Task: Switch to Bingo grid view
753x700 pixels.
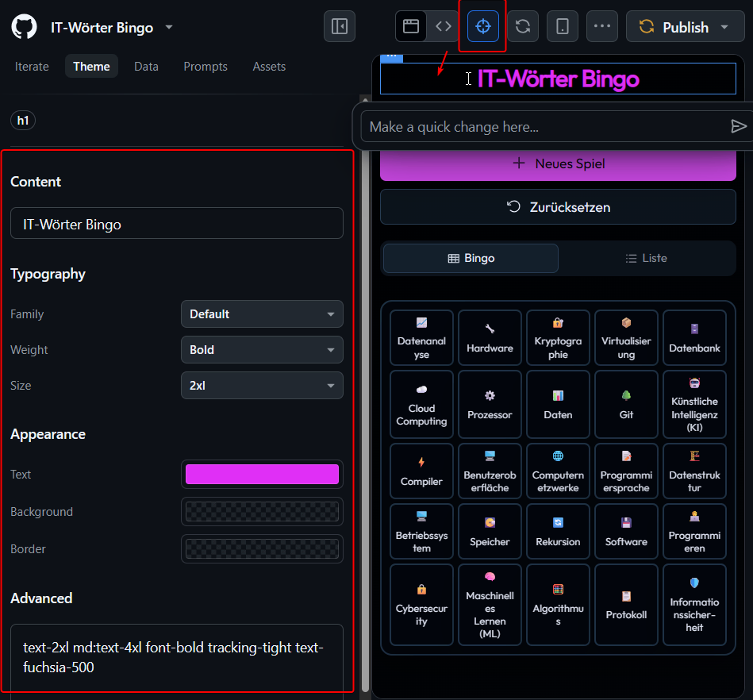Action: 471,258
